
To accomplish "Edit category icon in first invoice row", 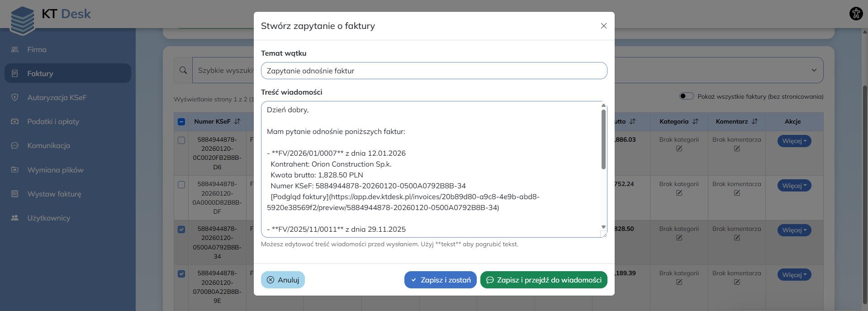I will click(679, 148).
